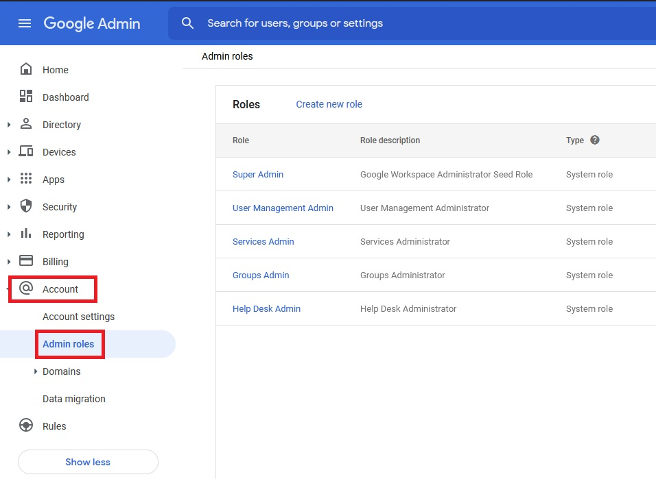
Task: Open Account settings submenu item
Action: click(78, 317)
